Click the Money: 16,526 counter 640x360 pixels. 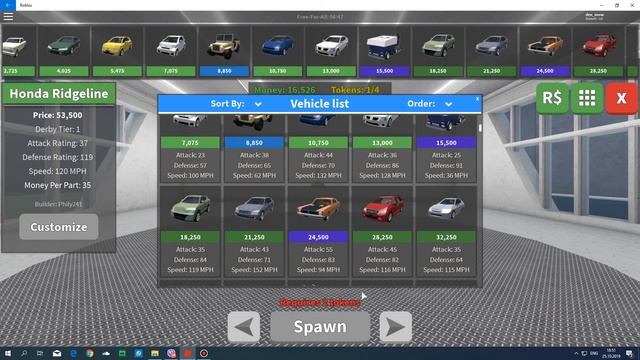[x=285, y=90]
